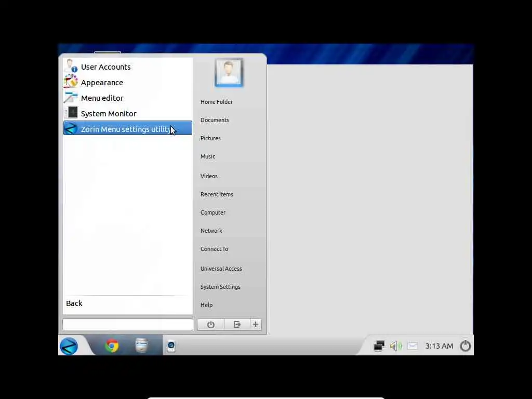Click the menu search field

tap(128, 324)
